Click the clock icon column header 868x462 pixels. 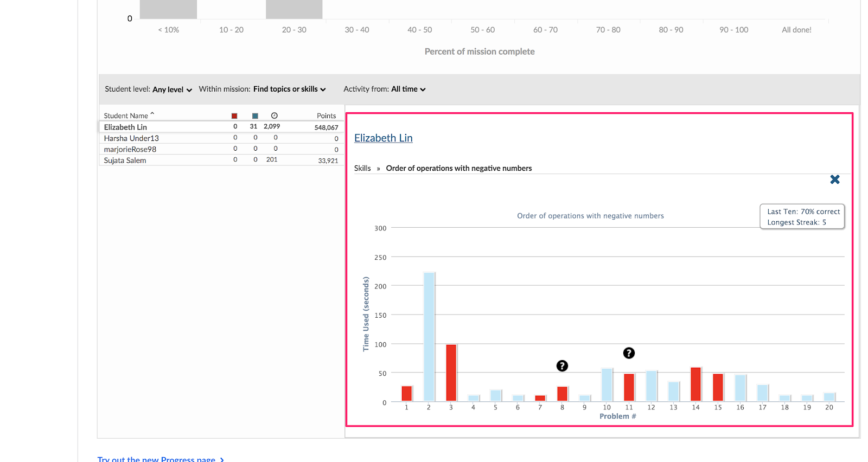click(x=275, y=116)
